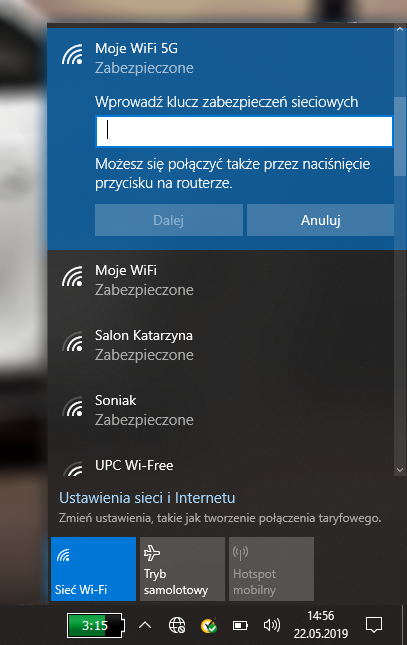407x645 pixels.
Task: Toggle the Hotspot mobilny tile
Action: click(x=271, y=569)
